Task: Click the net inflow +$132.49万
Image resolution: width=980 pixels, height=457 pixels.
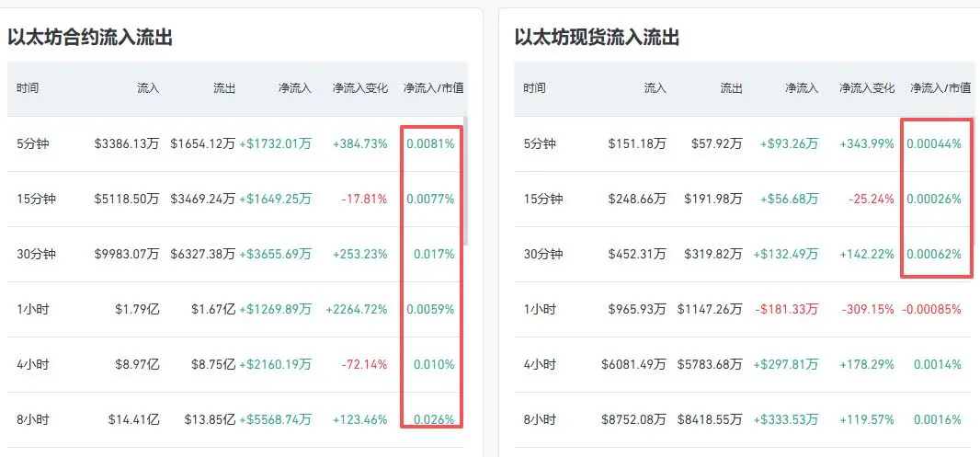Action: point(786,254)
